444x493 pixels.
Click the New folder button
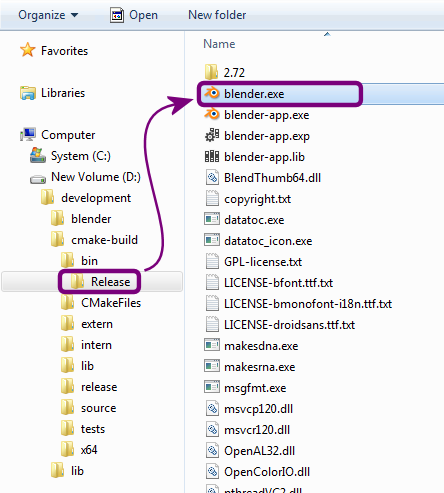point(217,15)
